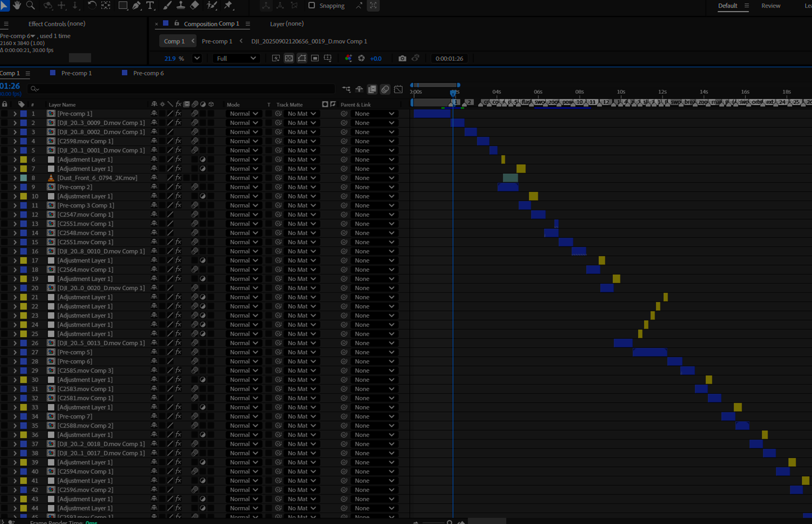Select the Zoom tool
The image size is (812, 524).
coord(30,5)
